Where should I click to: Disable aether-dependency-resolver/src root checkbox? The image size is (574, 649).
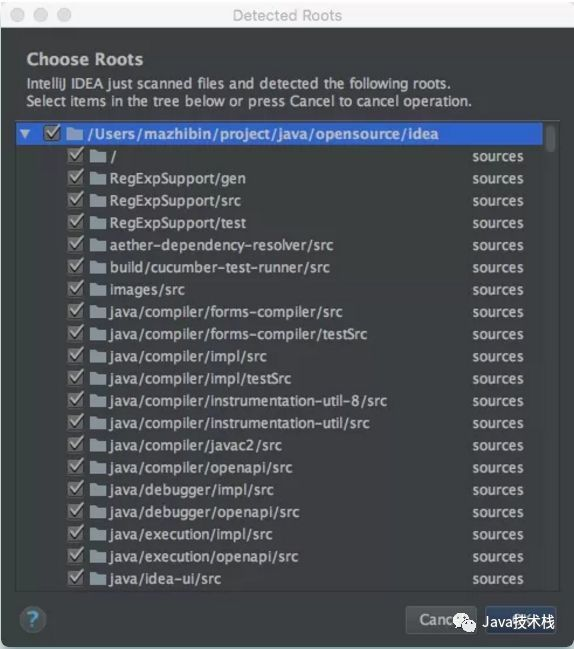point(76,244)
